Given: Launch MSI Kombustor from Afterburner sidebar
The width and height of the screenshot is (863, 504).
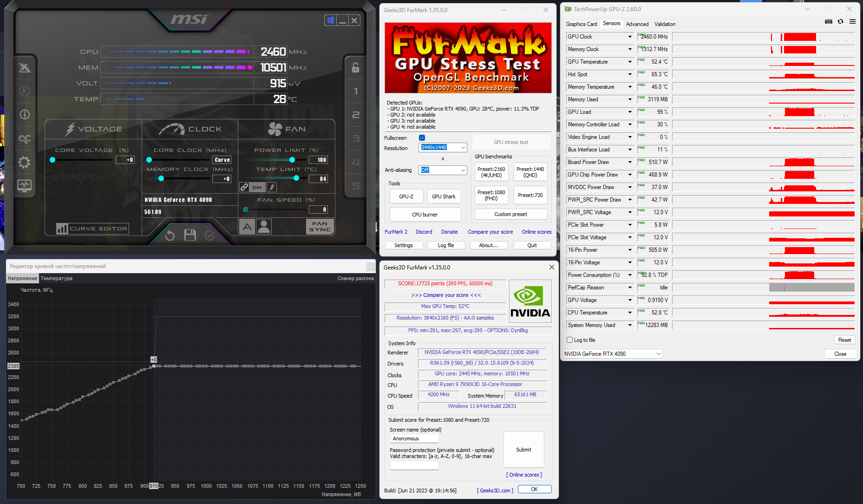Looking at the screenshot, I should (x=25, y=68).
